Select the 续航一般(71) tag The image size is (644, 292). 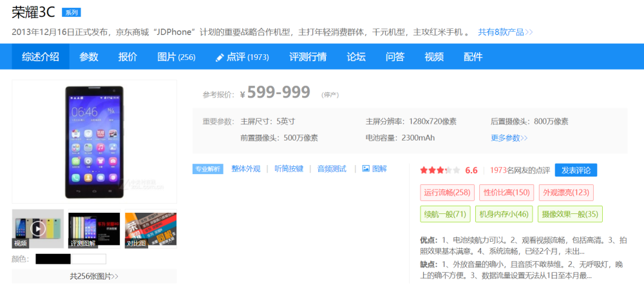click(445, 214)
